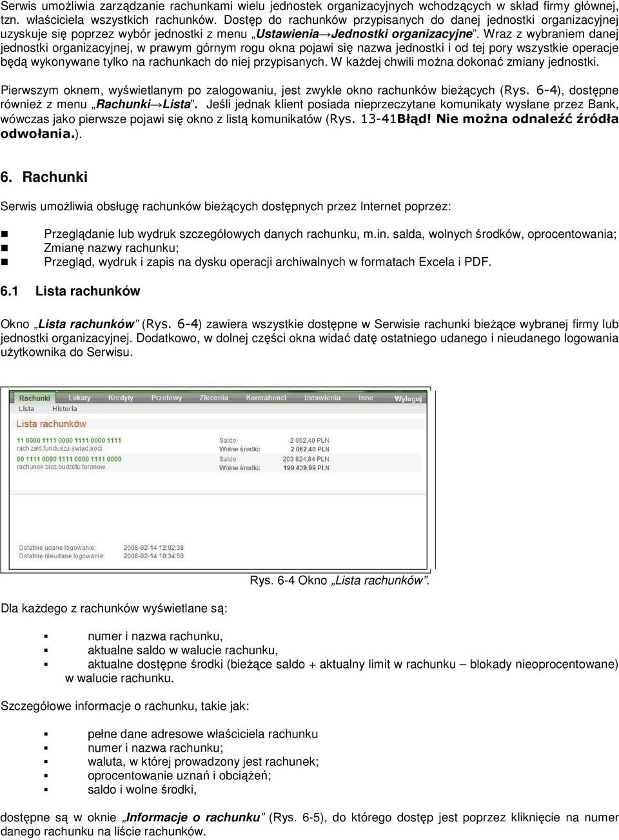The image size is (619, 840).
Task: Click the failed login time 2008-02-14 10:34:50
Action: [x=153, y=556]
